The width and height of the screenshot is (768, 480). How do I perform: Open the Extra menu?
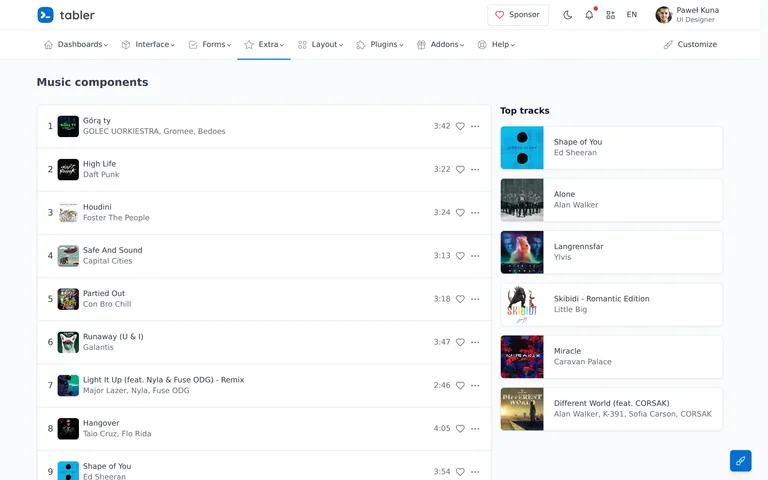264,45
